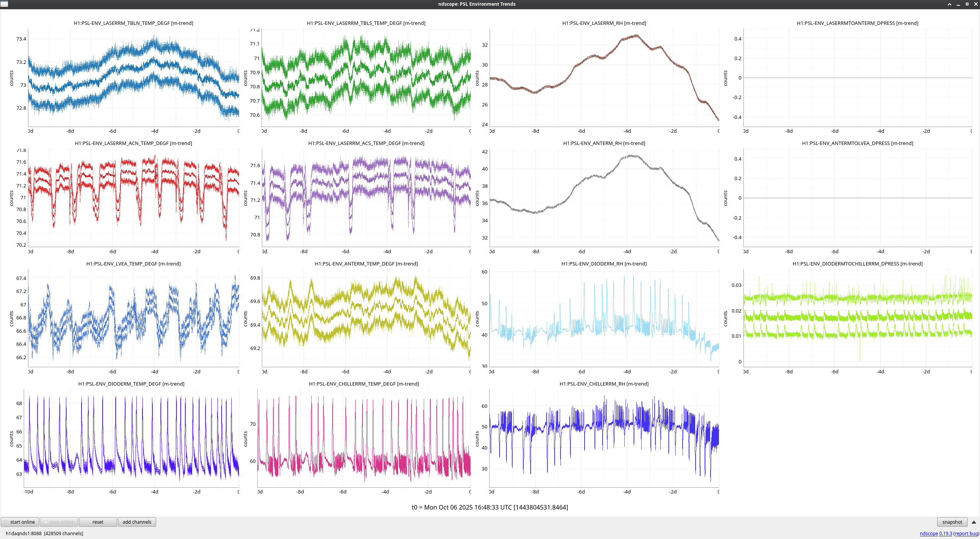Image resolution: width=980 pixels, height=539 pixels.
Task: Maximize the ndscope window
Action: (x=967, y=4)
